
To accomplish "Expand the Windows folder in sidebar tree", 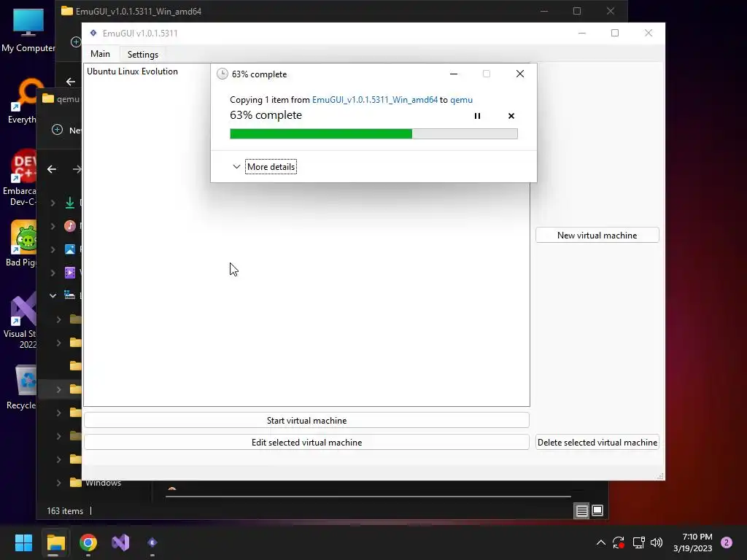I will [x=58, y=483].
